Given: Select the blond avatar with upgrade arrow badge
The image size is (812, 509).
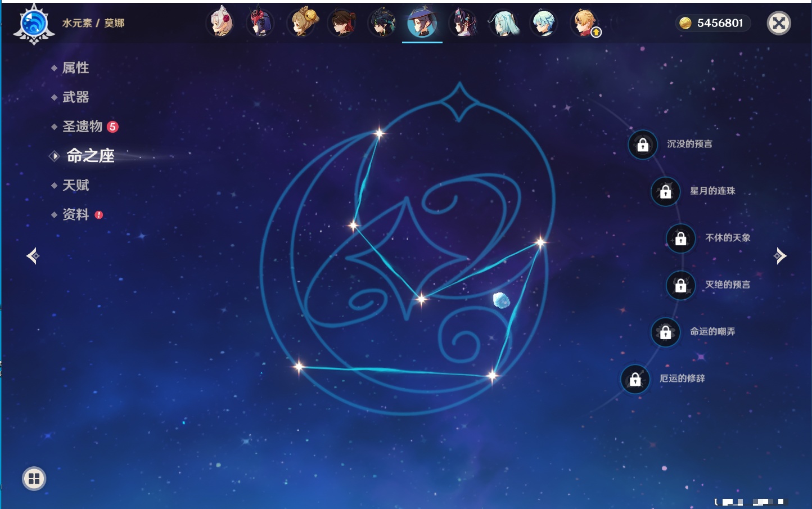Looking at the screenshot, I should coord(585,23).
